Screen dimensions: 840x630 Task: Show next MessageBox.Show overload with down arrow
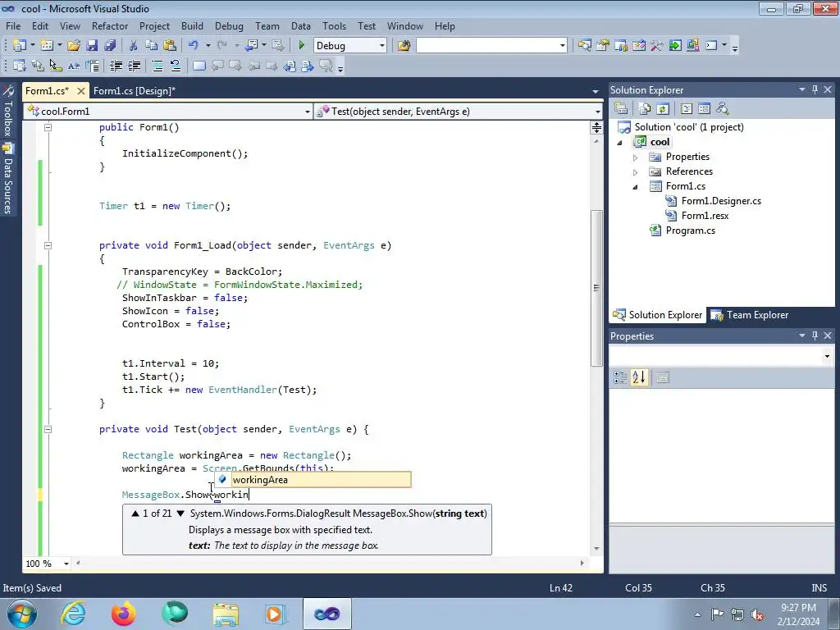(x=180, y=514)
